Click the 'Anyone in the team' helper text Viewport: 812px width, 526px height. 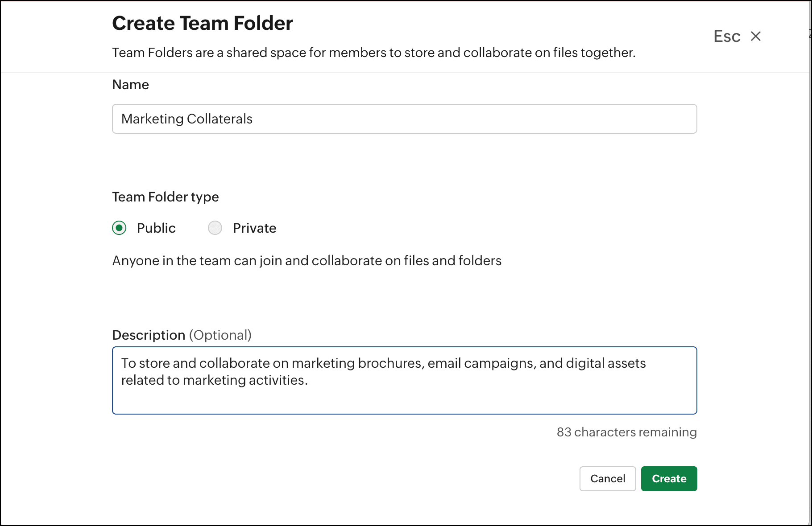pyautogui.click(x=307, y=260)
